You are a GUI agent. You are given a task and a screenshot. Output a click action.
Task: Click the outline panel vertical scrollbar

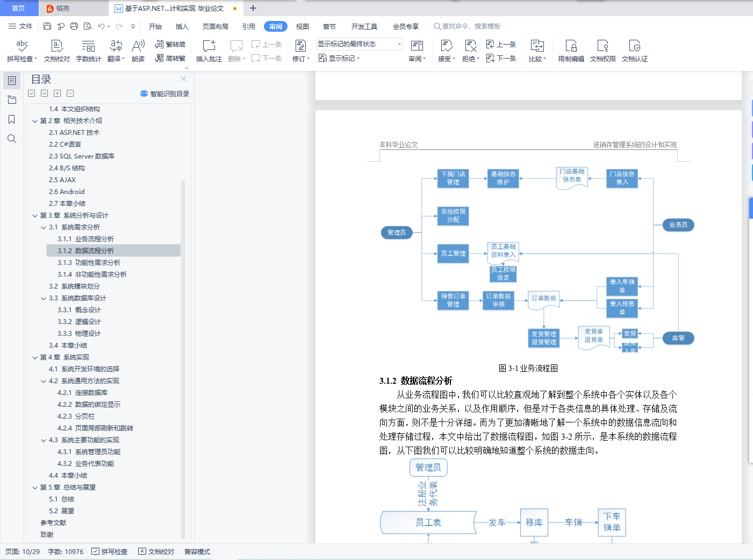[183, 359]
